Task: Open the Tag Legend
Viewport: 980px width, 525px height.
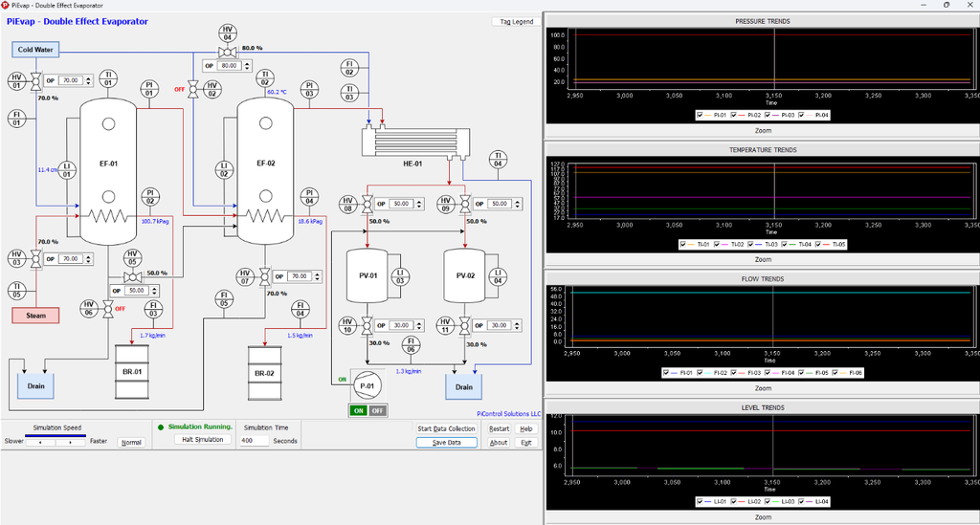Action: [516, 21]
